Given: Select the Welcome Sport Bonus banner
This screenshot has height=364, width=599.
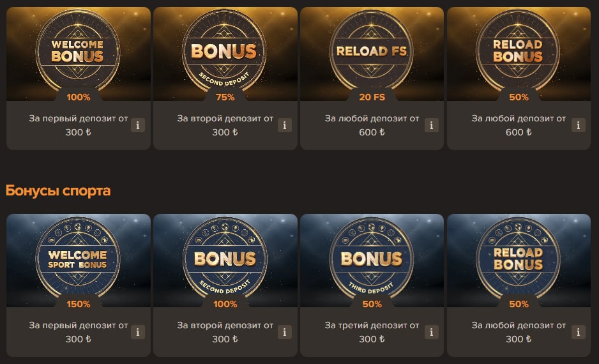Looking at the screenshot, I should [x=79, y=261].
